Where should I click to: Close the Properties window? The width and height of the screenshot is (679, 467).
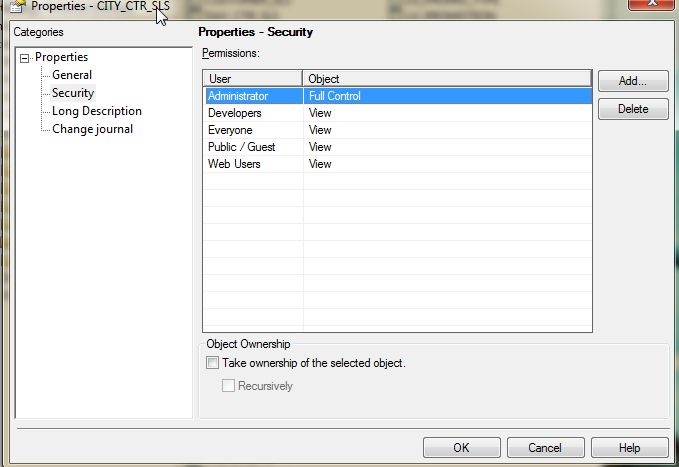point(652,3)
